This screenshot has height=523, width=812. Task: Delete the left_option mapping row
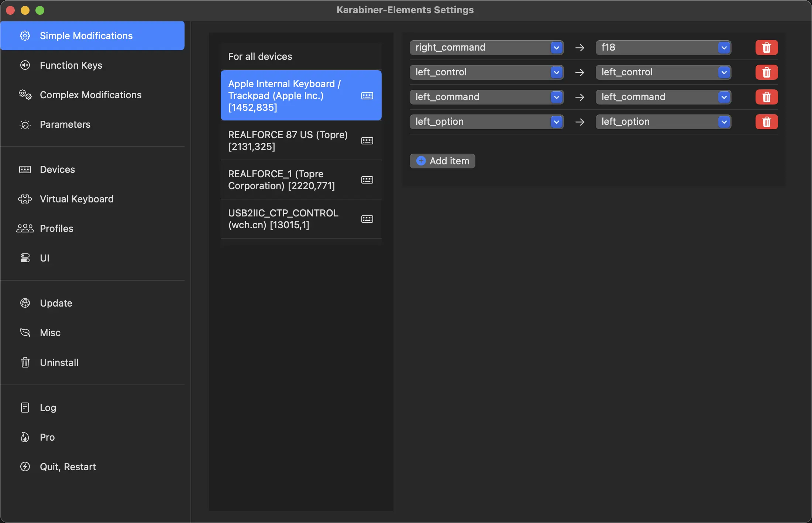pyautogui.click(x=767, y=122)
